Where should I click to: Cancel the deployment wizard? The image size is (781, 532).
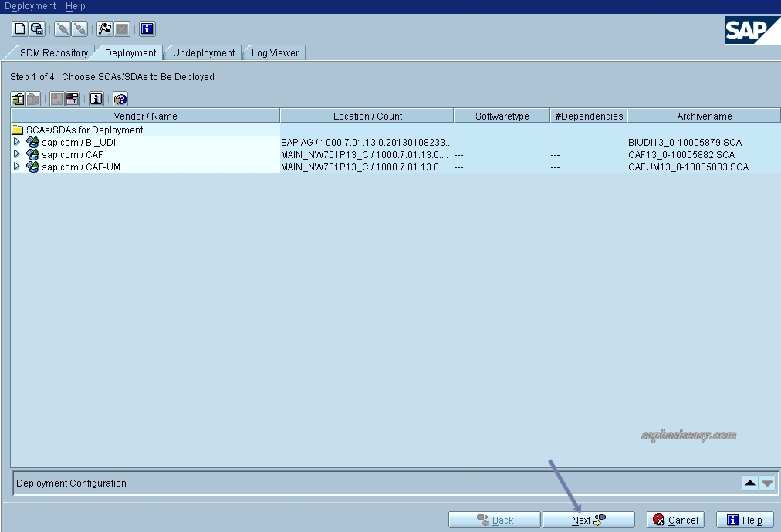tap(674, 519)
